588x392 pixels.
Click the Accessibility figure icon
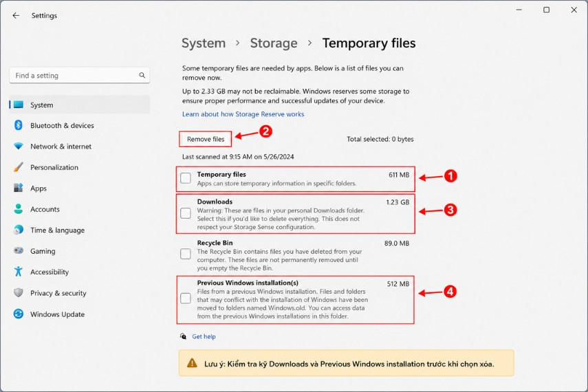point(19,272)
